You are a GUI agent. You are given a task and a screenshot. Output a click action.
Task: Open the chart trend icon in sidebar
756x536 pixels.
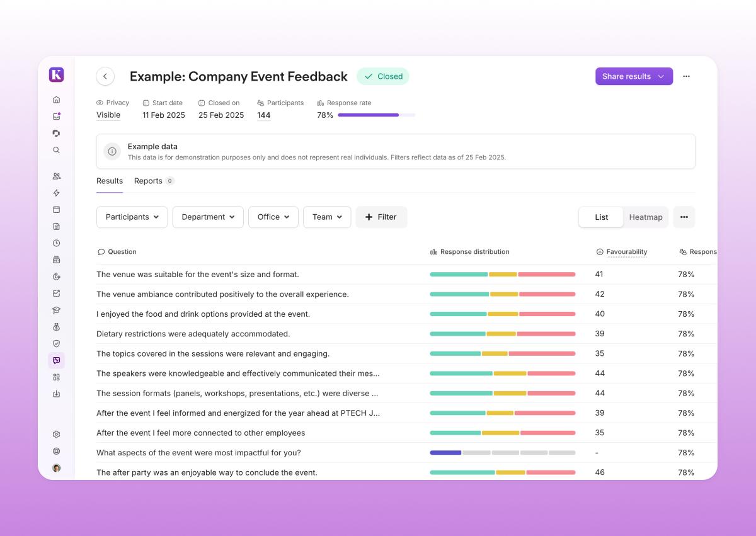[x=56, y=293]
